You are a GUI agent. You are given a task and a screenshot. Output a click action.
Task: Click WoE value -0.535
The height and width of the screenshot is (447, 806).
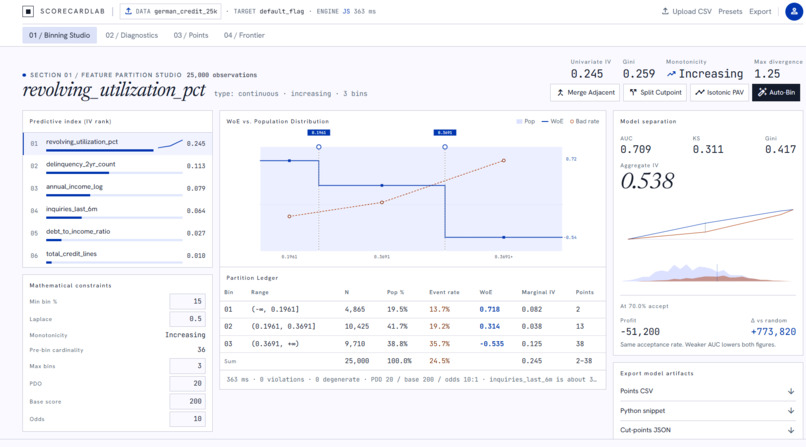coord(491,344)
